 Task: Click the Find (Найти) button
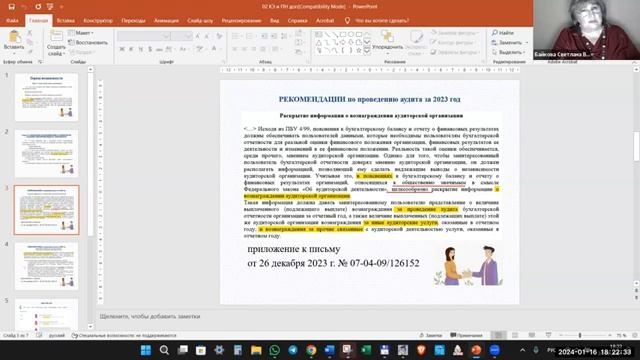coord(503,33)
